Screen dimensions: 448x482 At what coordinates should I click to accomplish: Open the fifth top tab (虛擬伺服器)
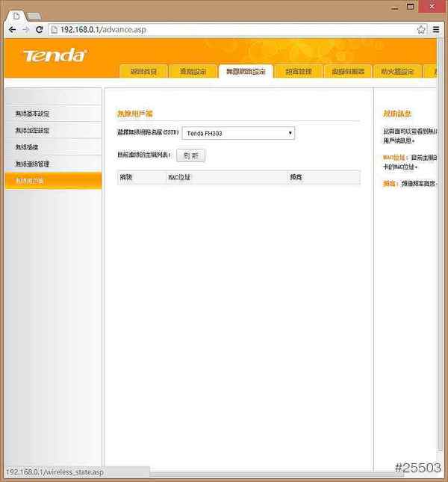(348, 71)
